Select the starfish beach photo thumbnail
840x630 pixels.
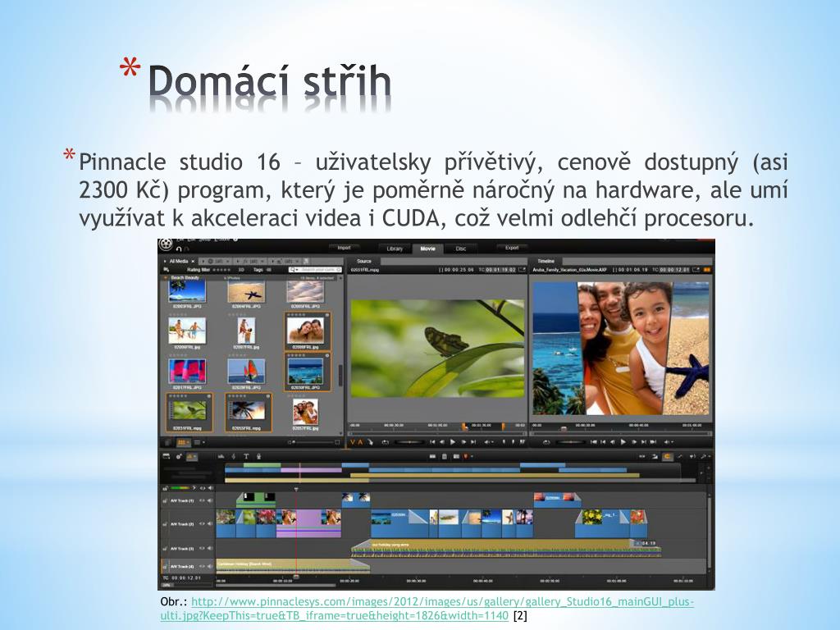[246, 293]
